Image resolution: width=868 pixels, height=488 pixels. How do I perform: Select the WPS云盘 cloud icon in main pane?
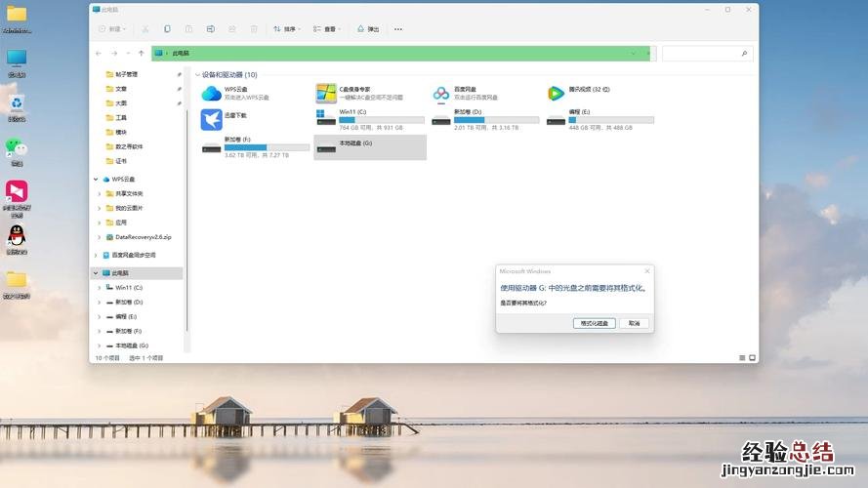coord(211,93)
